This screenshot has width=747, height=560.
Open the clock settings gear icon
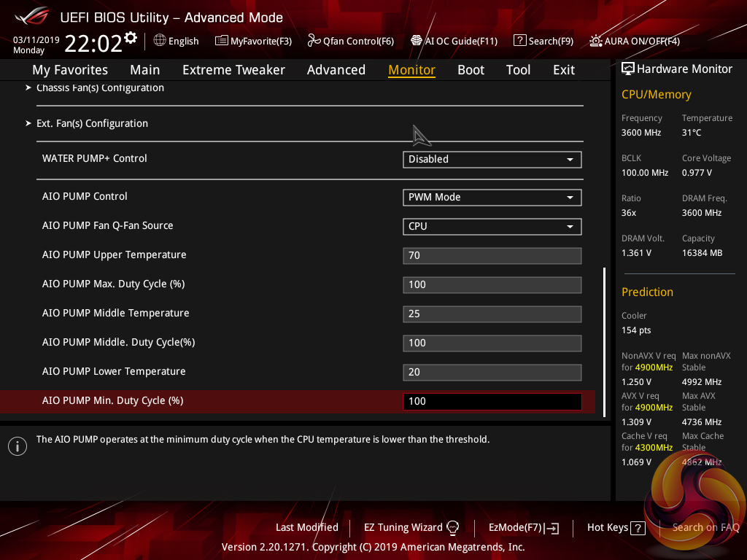(131, 38)
